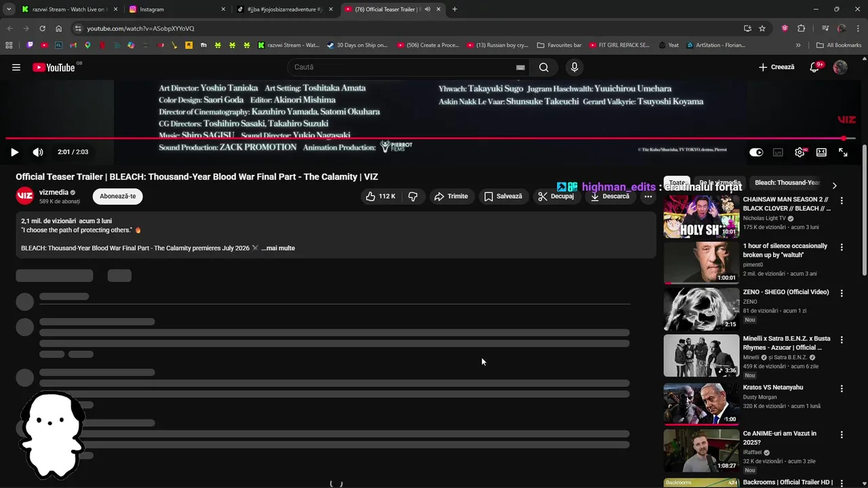Enter fullscreen mode

click(843, 152)
